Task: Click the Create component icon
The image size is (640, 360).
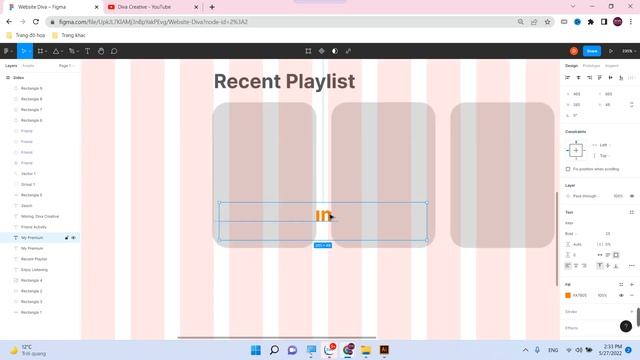Action: click(x=322, y=51)
